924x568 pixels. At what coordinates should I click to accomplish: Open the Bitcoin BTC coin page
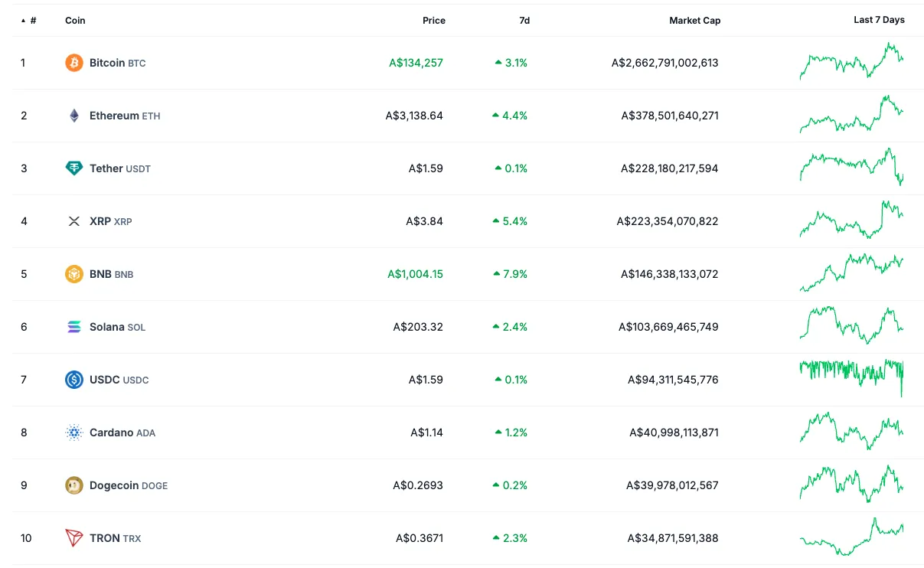(117, 63)
